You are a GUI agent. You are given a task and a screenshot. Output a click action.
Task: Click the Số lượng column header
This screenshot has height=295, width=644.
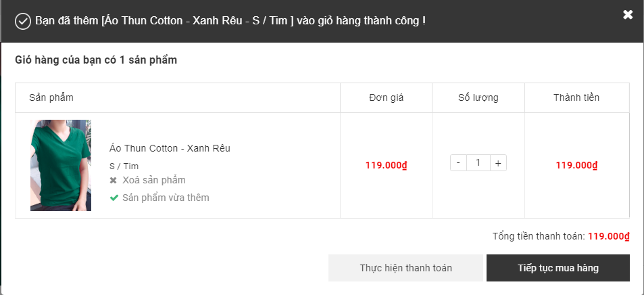(478, 98)
